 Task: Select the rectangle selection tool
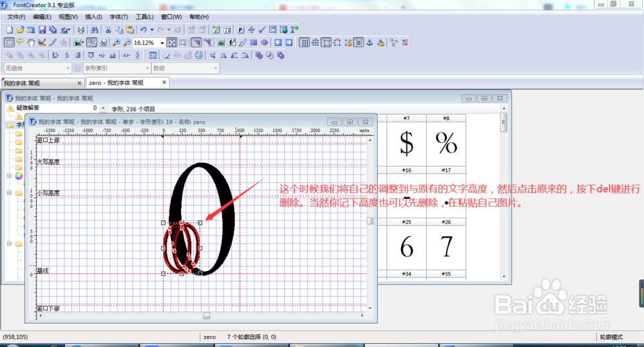coord(9,42)
